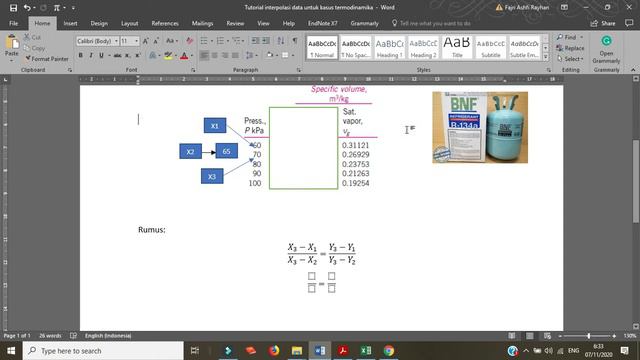
Task: Toggle show paragraph marks
Action: pos(295,40)
